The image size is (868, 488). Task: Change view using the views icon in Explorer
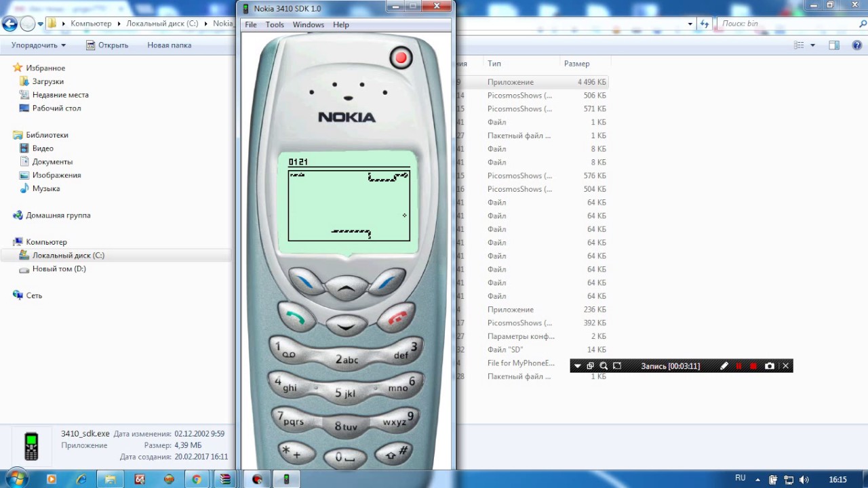pos(799,45)
